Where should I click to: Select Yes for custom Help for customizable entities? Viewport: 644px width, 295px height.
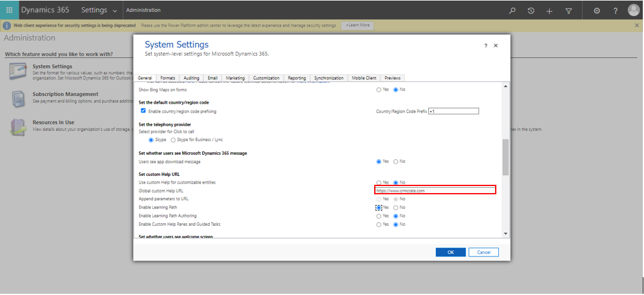(x=379, y=182)
